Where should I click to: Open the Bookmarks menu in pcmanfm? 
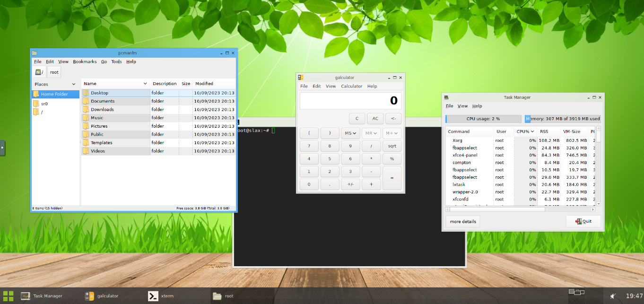click(85, 61)
